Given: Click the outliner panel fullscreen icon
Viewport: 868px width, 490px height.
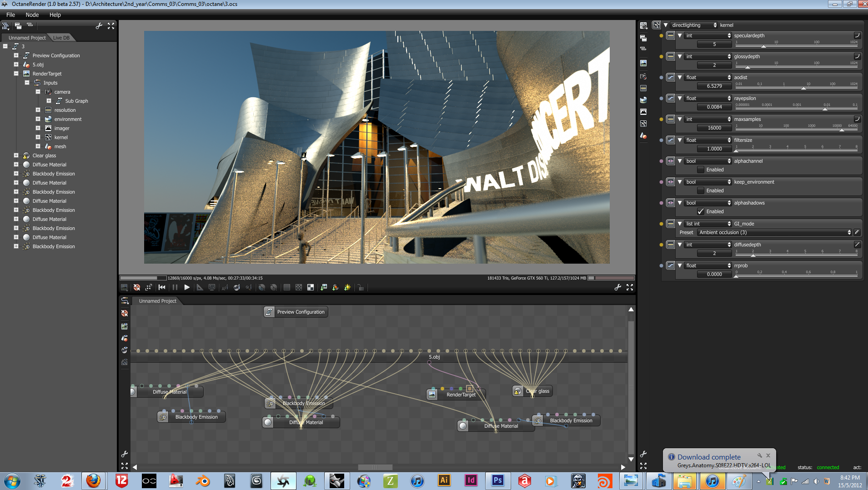Looking at the screenshot, I should click(111, 26).
